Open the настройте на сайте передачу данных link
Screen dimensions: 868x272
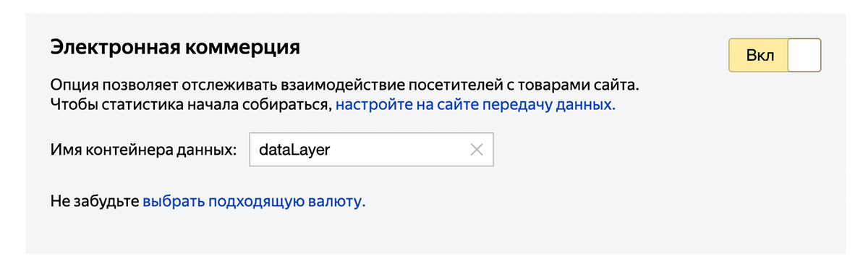tap(475, 104)
